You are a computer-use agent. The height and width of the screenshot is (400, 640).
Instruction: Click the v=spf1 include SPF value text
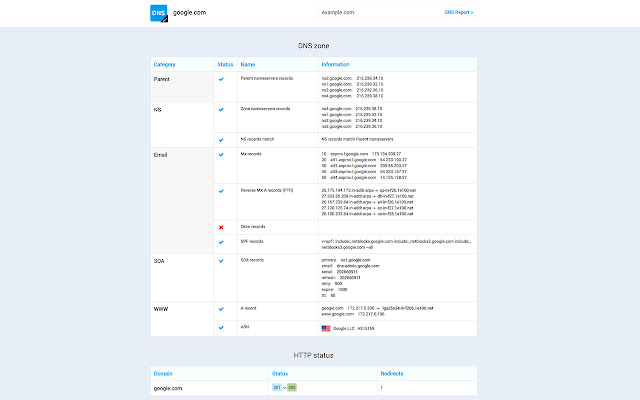[x=396, y=244]
